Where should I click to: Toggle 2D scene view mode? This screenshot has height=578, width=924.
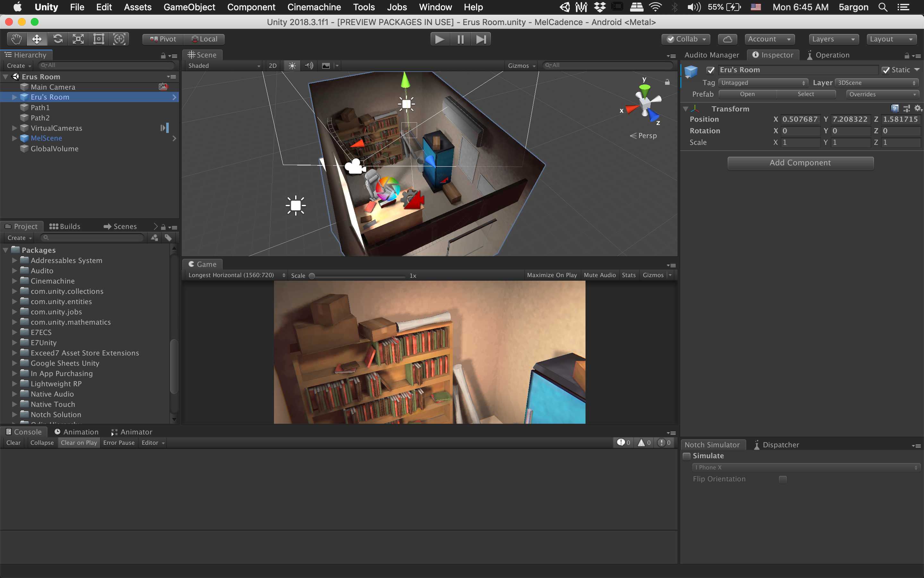[x=273, y=66]
